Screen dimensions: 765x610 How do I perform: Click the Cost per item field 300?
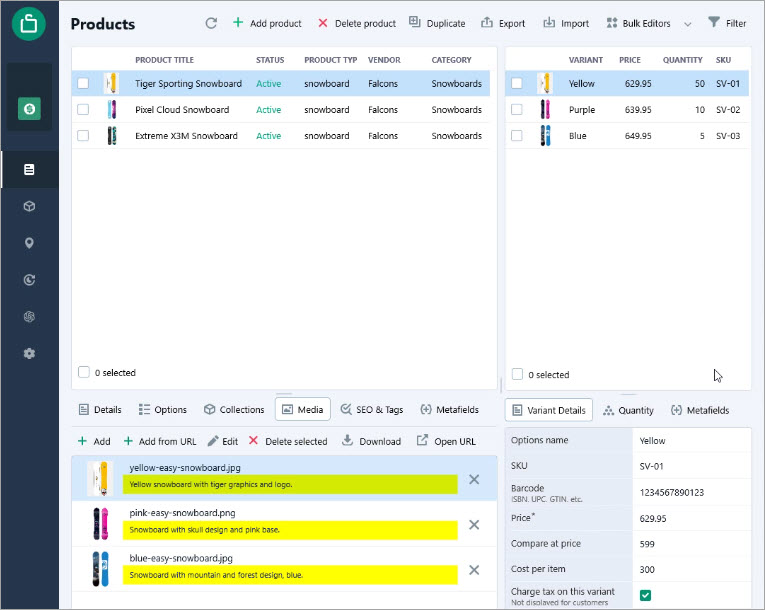click(691, 569)
